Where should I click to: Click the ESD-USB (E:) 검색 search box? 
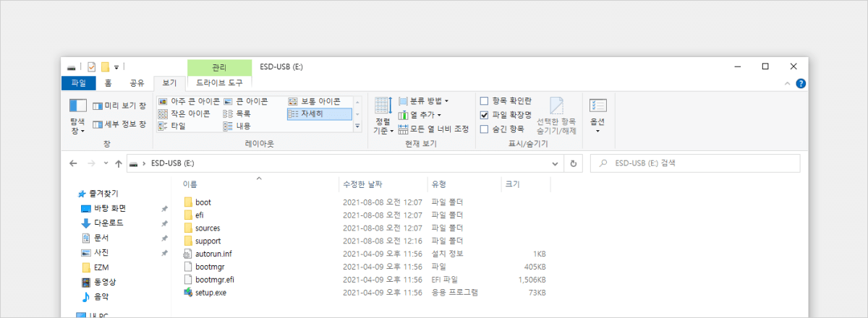click(695, 163)
